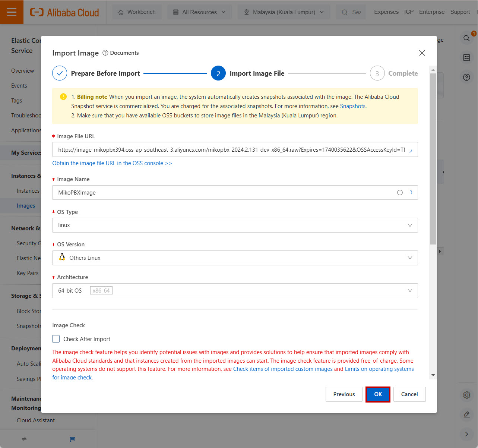
Task: Click the task list icon in right sidebar
Action: pyautogui.click(x=466, y=57)
